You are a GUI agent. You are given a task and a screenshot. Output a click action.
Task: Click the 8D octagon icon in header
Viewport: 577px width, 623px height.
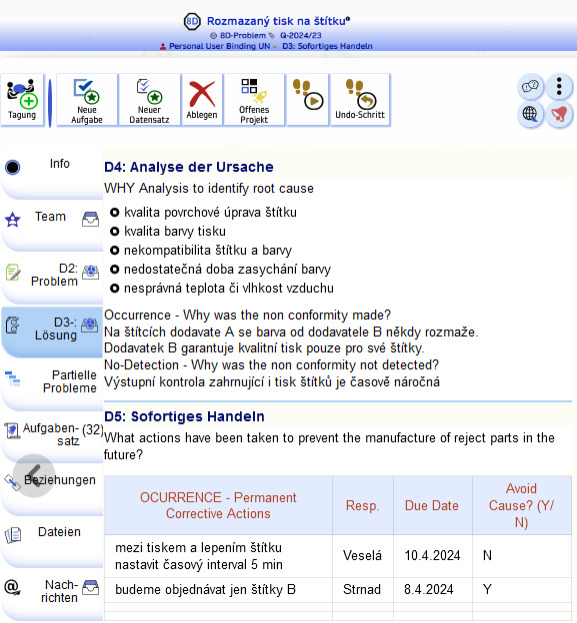point(192,21)
